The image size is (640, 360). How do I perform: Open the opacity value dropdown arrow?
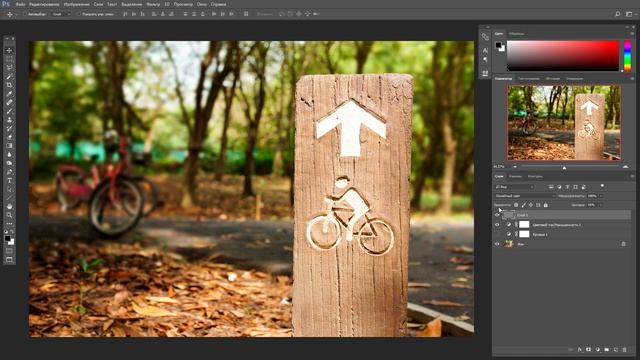click(x=601, y=196)
